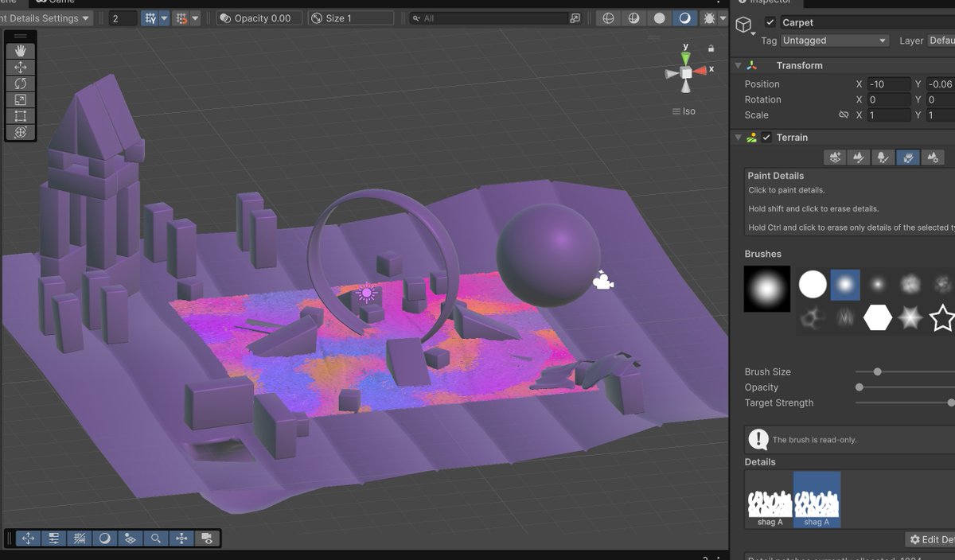Click the Carpet object name field
Image resolution: width=955 pixels, height=560 pixels.
867,22
